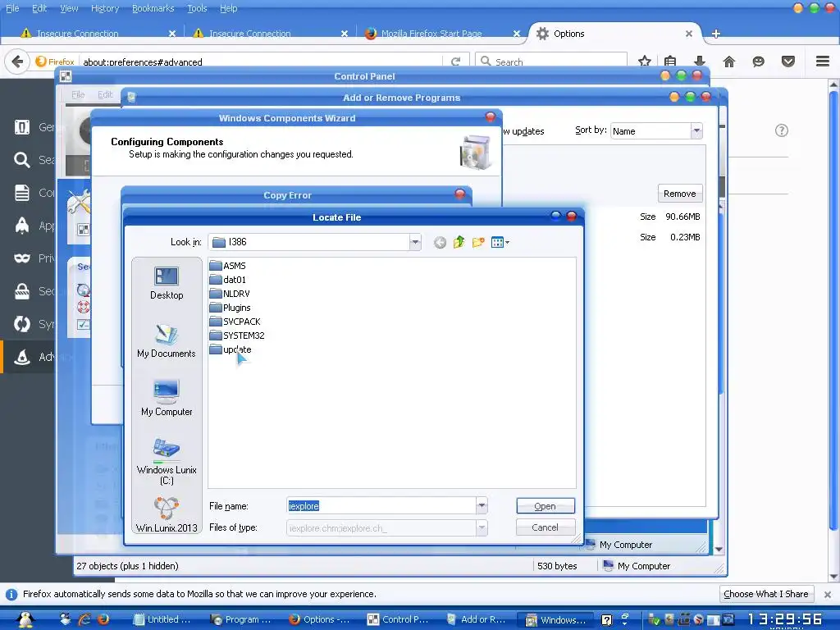Click Choose What I Share button
This screenshot has height=630, width=840.
click(765, 594)
